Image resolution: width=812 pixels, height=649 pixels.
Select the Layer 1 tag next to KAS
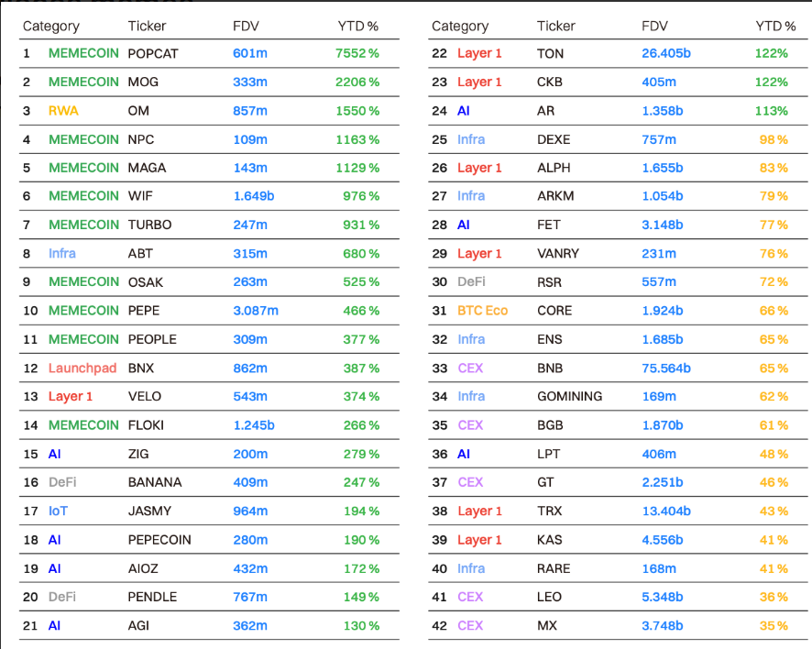478,539
